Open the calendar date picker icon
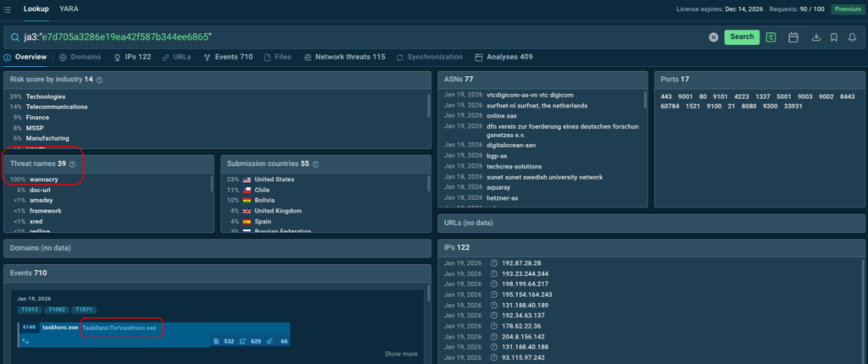Screen dimensions: 868x364 pos(793,37)
